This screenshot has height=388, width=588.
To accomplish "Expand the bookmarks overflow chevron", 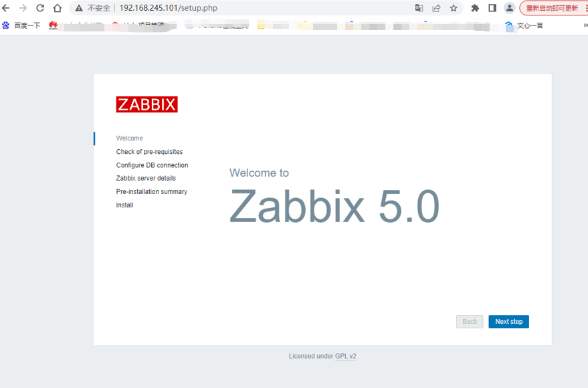I will 585,25.
